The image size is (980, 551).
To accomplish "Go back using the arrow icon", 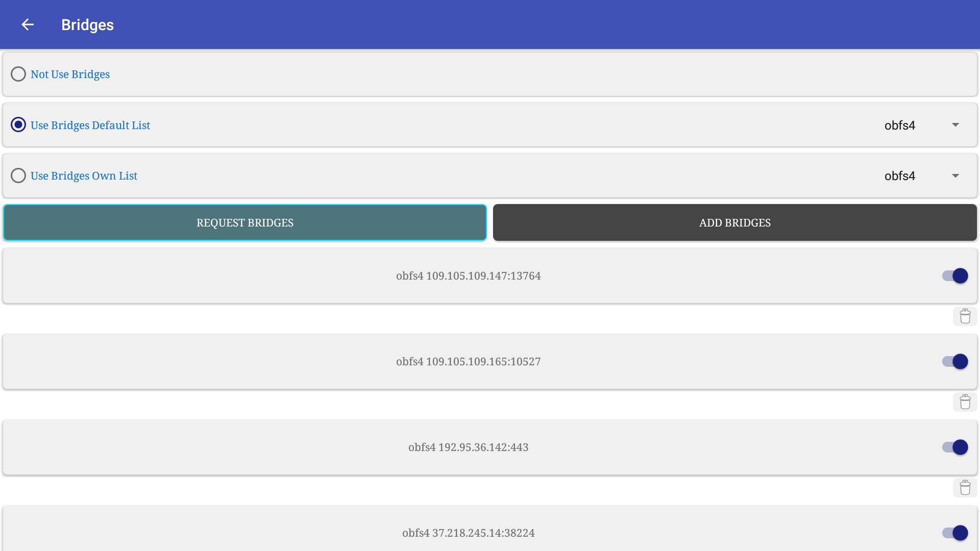I will pos(28,24).
